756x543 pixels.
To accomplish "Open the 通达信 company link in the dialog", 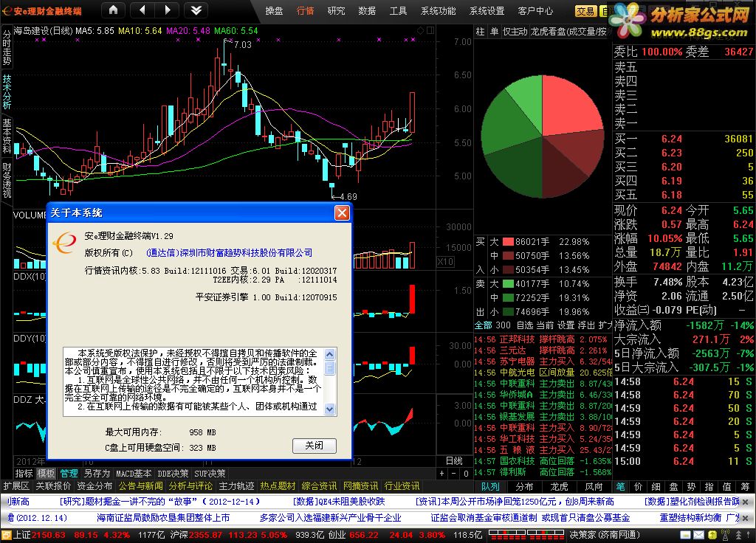I will pos(229,252).
